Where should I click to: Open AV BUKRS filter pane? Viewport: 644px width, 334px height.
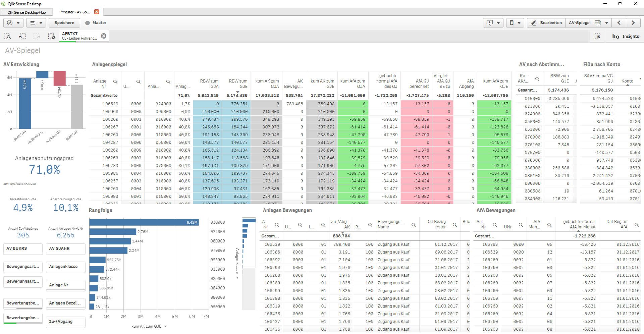(23, 248)
